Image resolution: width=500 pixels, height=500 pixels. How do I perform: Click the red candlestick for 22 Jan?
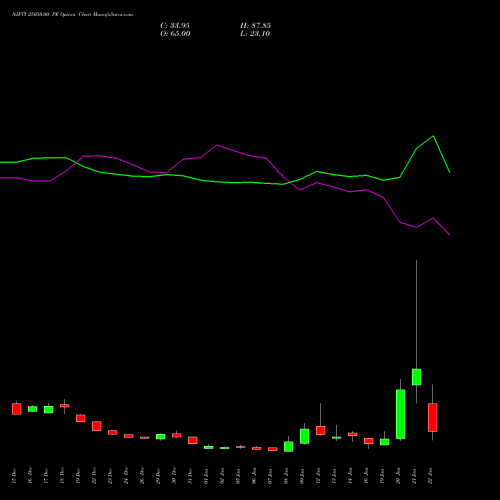tap(433, 417)
